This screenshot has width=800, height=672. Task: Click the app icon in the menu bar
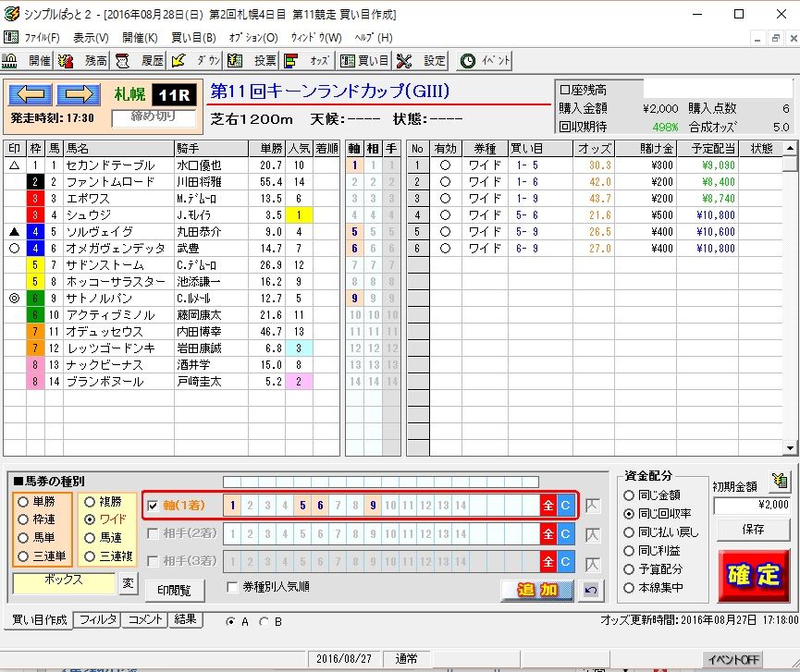[10, 37]
